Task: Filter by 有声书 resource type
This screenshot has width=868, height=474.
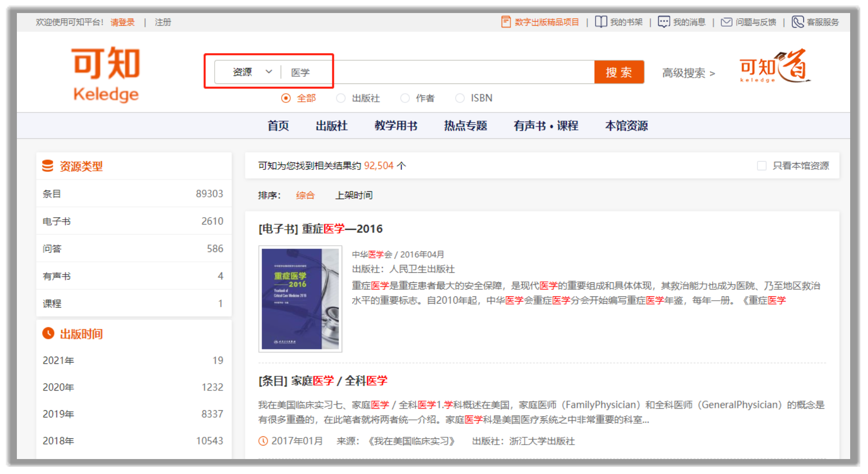Action: pyautogui.click(x=133, y=276)
